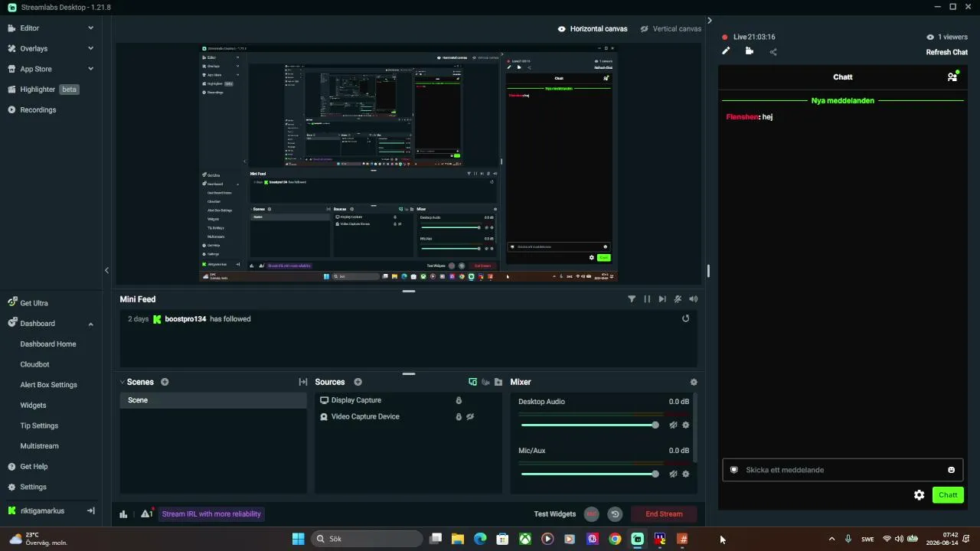Open Desktop Audio settings gear
The width and height of the screenshot is (980, 551).
click(x=686, y=425)
